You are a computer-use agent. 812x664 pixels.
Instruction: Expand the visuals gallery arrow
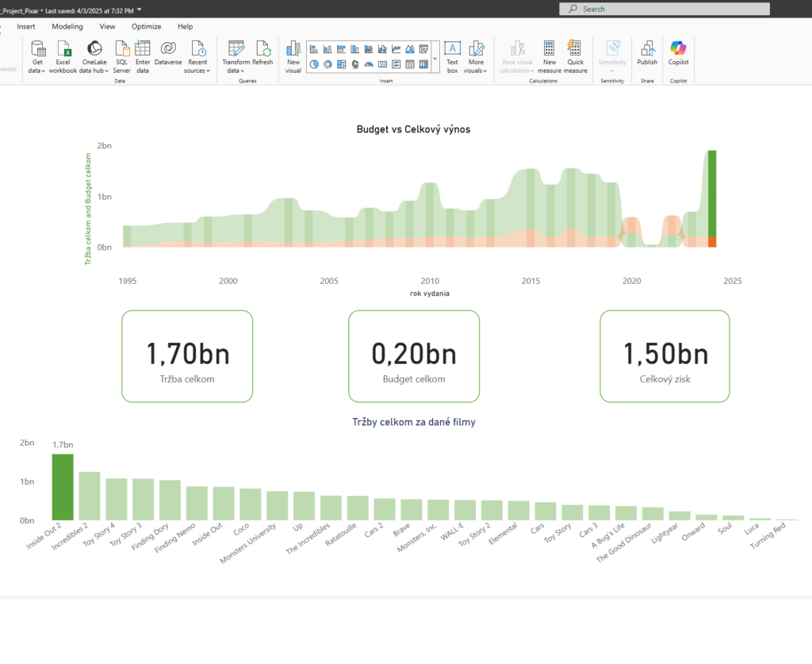435,57
